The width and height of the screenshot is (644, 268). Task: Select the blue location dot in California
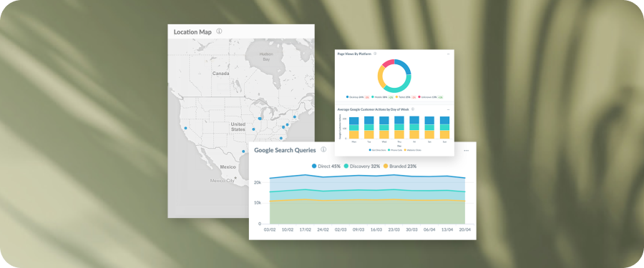[185, 128]
